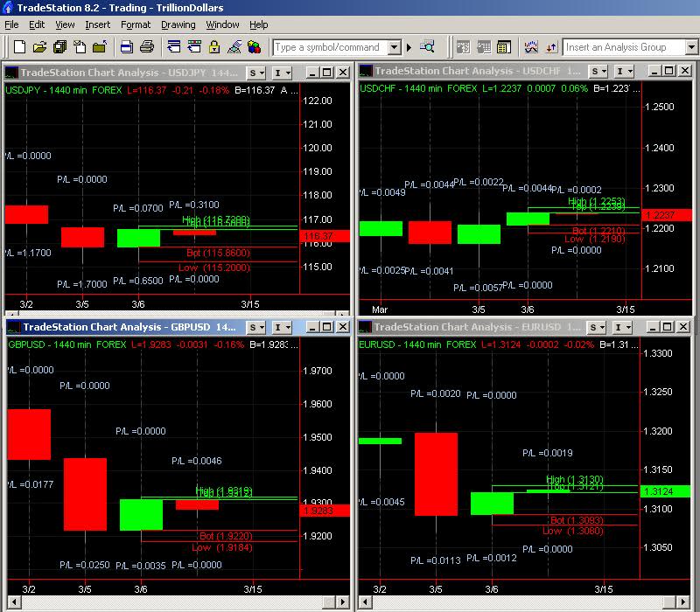Click the first greyed-out chart window icon
The image size is (700, 612).
(x=464, y=47)
